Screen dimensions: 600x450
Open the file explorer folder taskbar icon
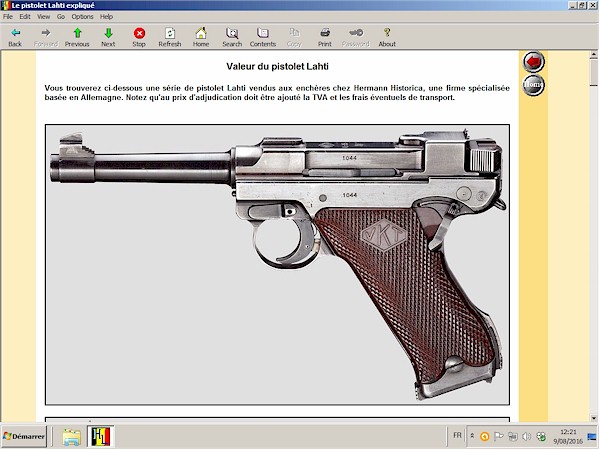pyautogui.click(x=72, y=437)
